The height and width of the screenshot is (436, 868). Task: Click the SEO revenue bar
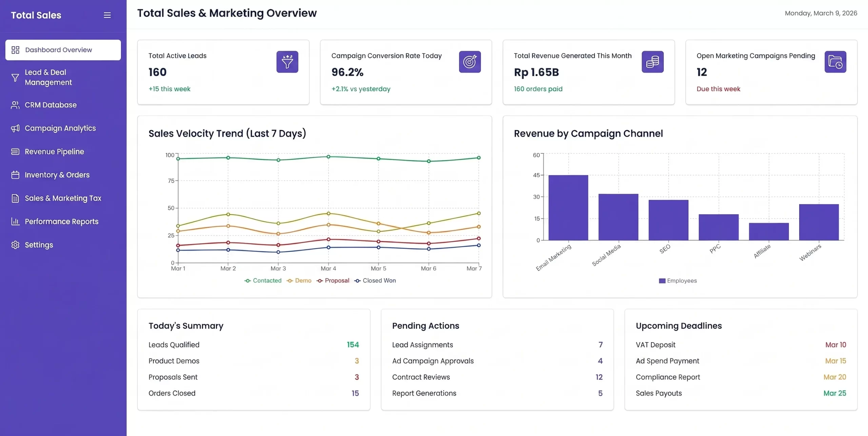[x=669, y=220]
